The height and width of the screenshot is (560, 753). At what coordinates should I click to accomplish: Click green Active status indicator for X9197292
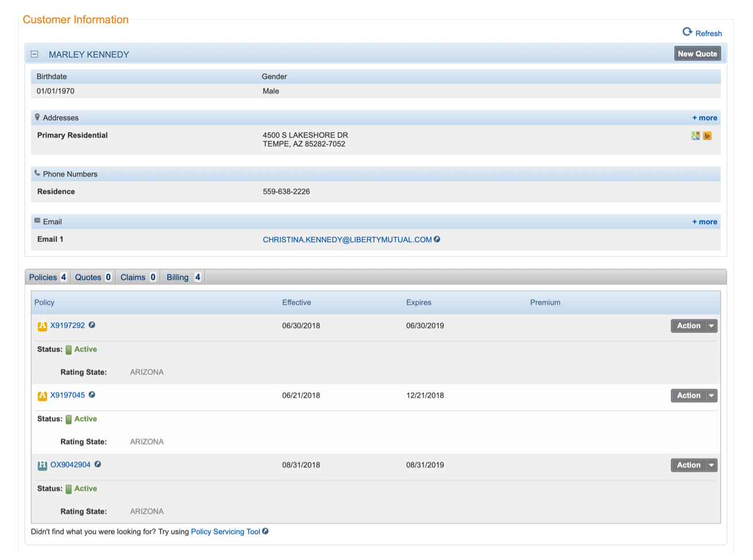tap(69, 349)
